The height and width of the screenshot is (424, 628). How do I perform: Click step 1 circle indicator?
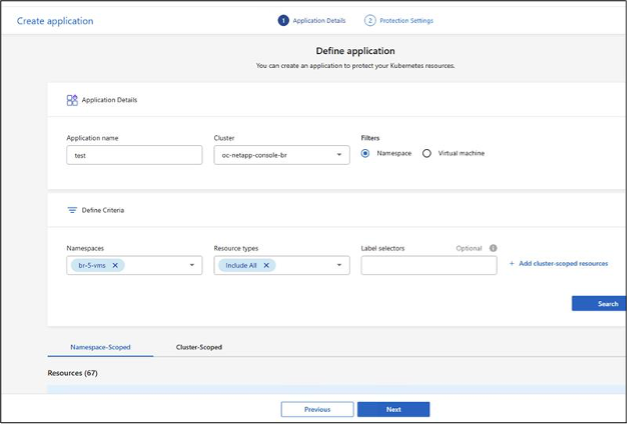point(283,20)
